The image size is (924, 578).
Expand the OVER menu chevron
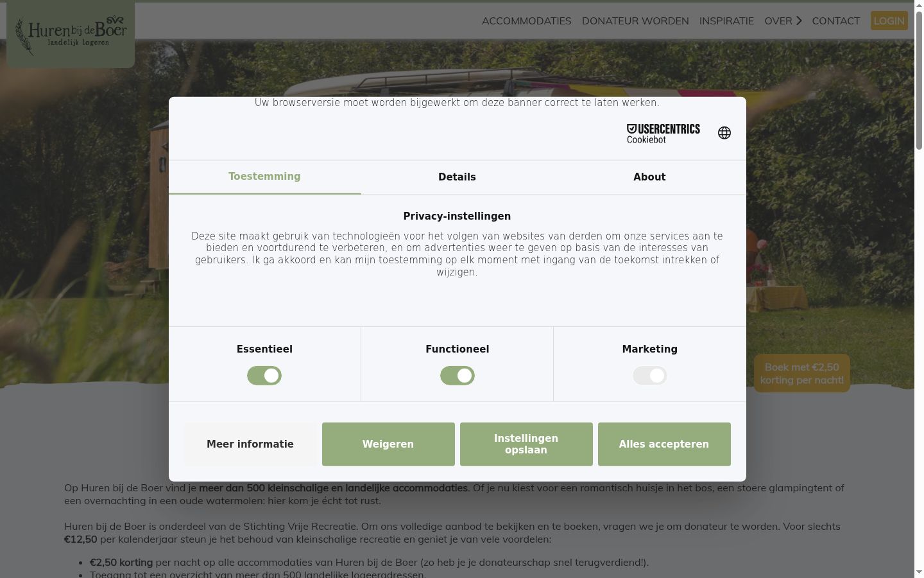point(799,21)
